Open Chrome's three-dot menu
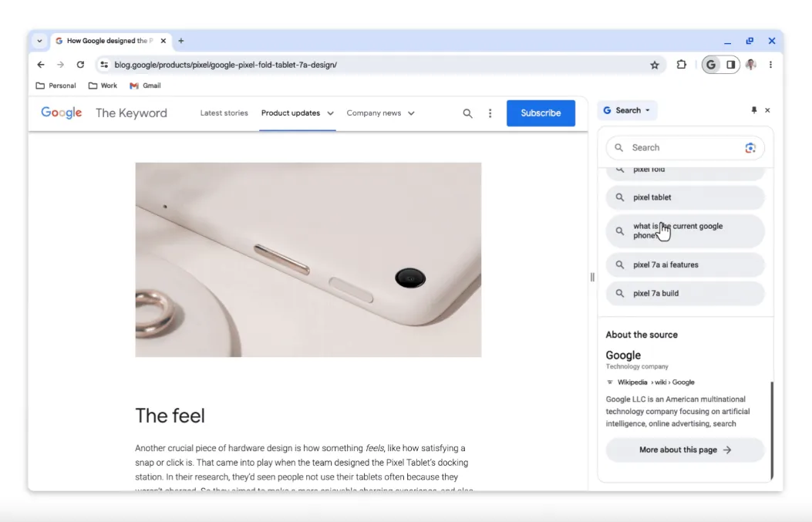Viewport: 812px width, 522px height. (770, 65)
